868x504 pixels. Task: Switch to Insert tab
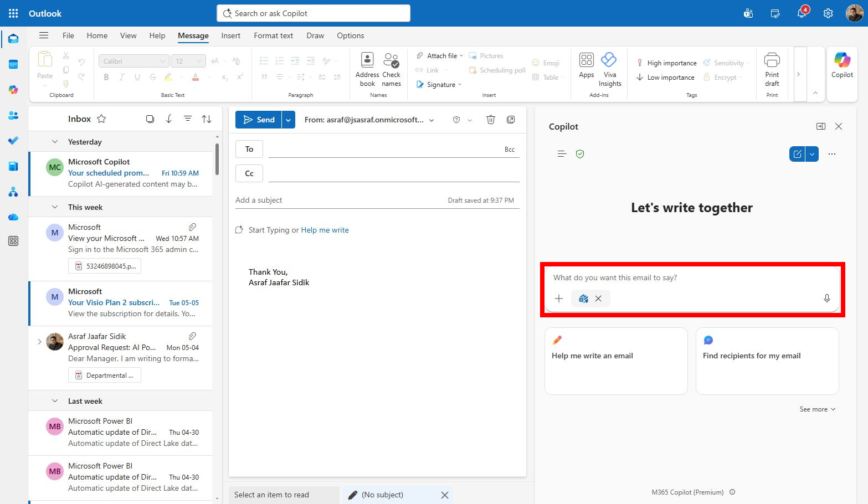230,35
